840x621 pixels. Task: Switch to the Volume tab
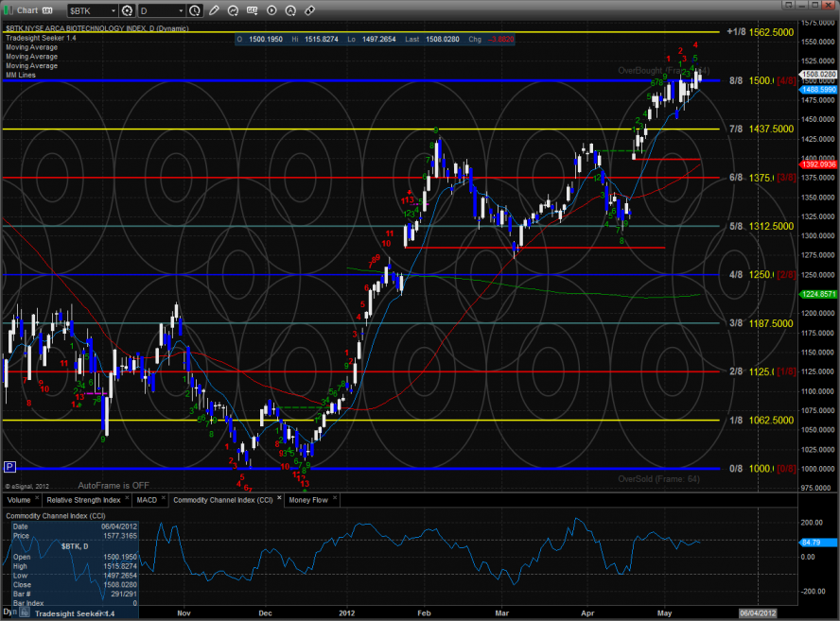[x=18, y=499]
